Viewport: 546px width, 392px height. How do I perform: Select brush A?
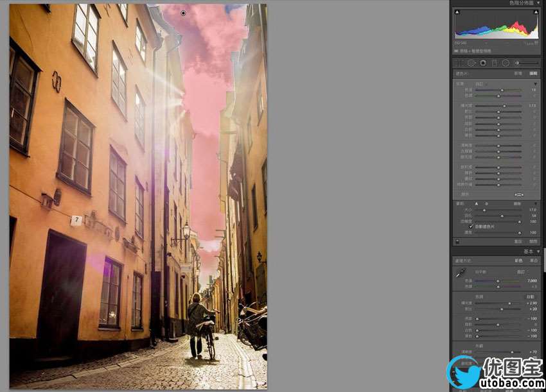coord(477,204)
